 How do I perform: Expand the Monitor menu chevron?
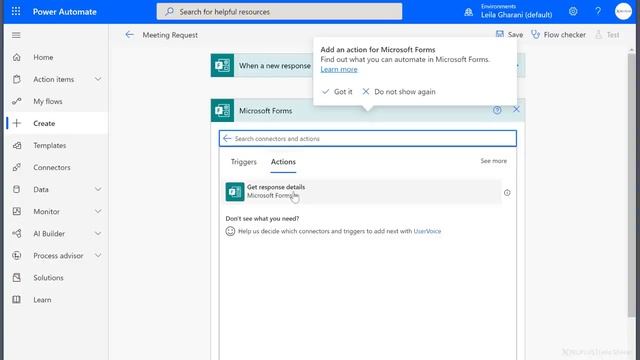click(98, 211)
